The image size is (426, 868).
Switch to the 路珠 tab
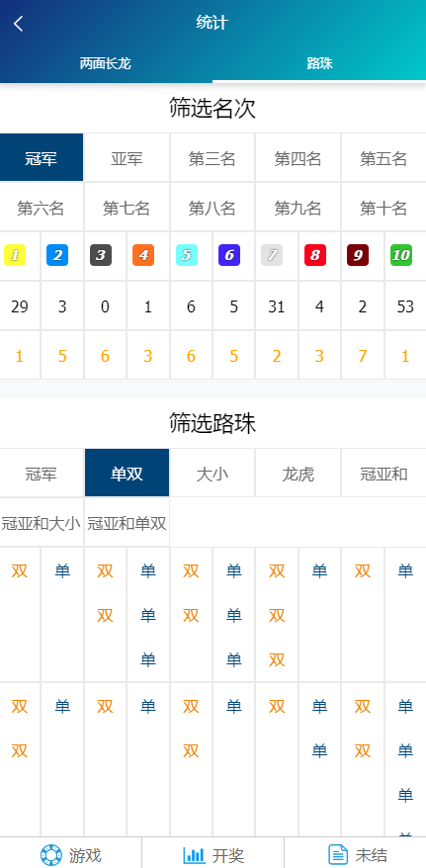click(320, 63)
